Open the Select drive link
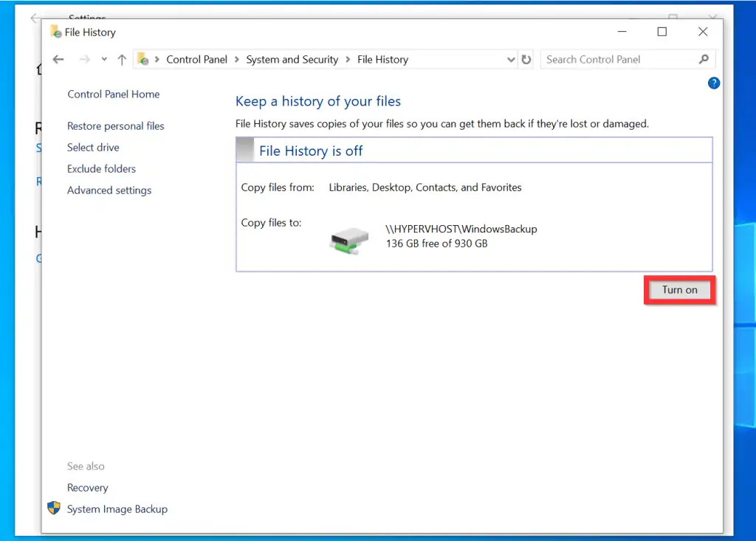The width and height of the screenshot is (756, 541). [x=93, y=148]
